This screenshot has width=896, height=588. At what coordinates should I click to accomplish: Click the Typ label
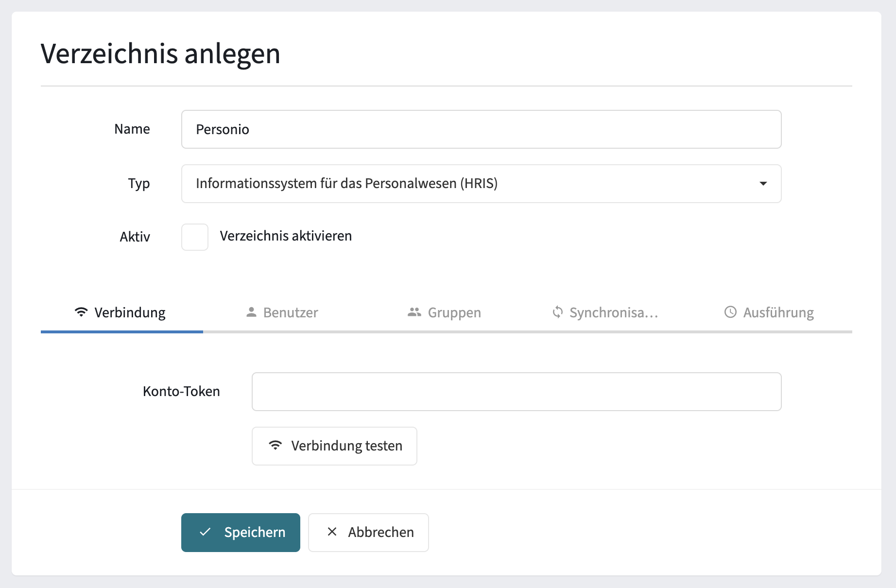pos(139,184)
